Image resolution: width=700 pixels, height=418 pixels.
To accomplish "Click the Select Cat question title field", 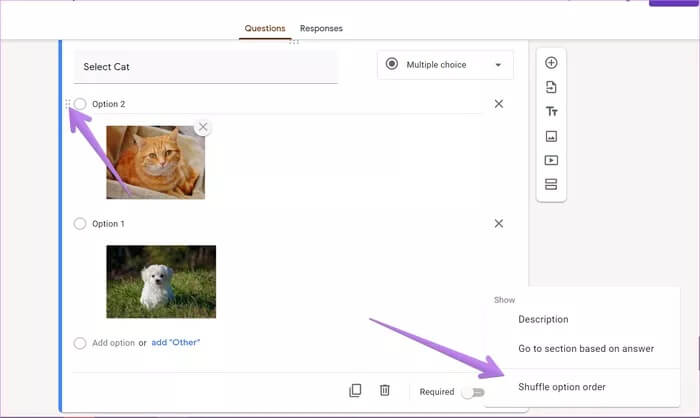I will pyautogui.click(x=205, y=67).
